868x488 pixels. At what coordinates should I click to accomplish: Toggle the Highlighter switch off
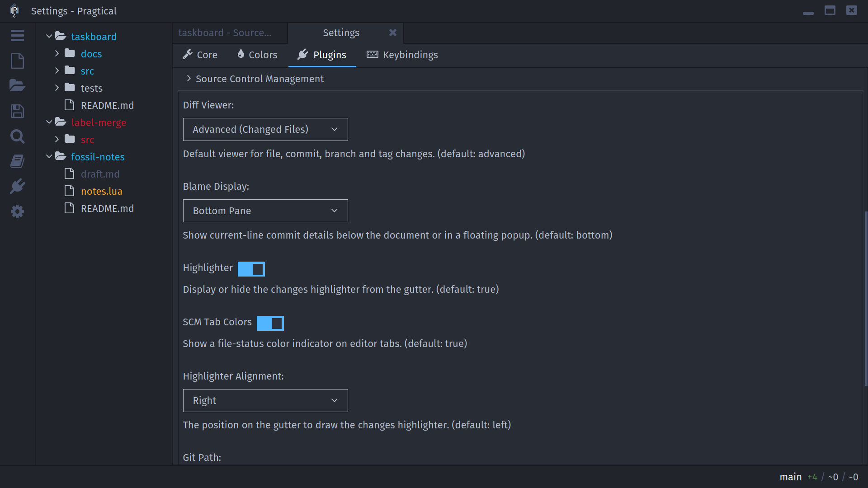tap(251, 269)
